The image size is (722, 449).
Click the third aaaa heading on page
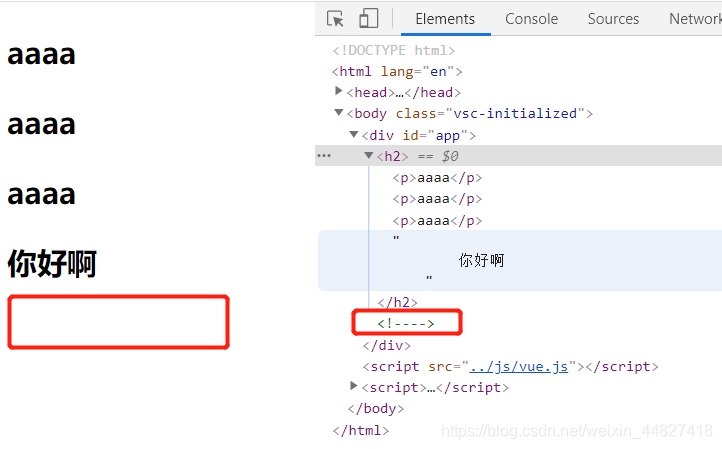(41, 195)
